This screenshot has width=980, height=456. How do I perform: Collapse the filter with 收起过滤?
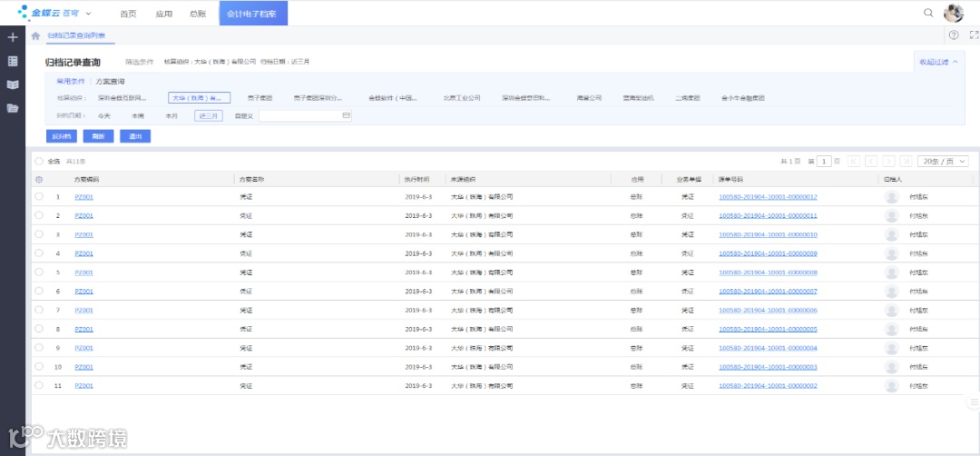938,62
